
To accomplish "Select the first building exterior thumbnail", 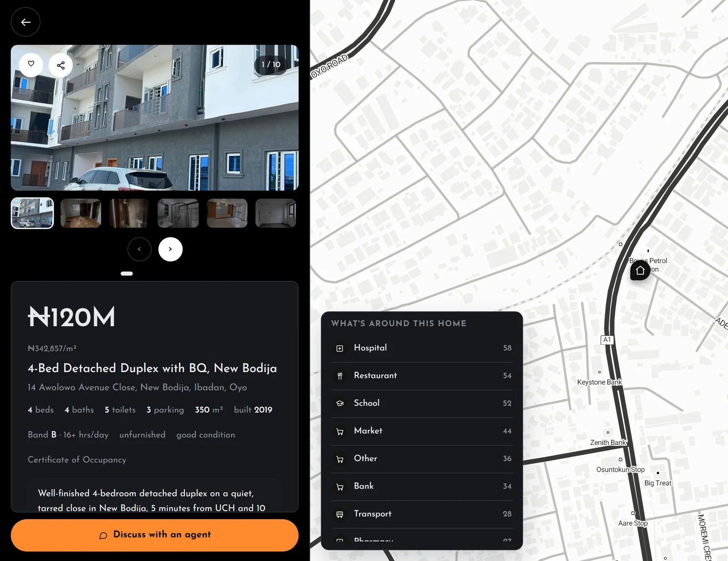I will [x=32, y=213].
